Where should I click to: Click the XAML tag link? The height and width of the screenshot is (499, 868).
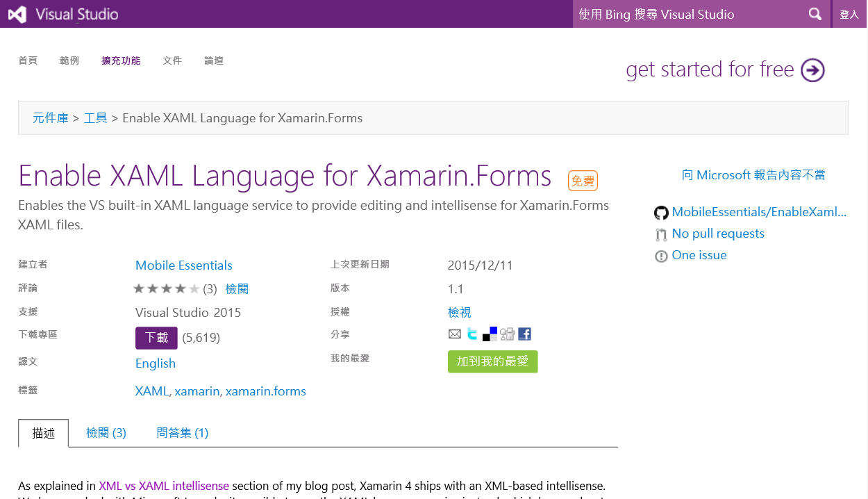pyautogui.click(x=152, y=391)
